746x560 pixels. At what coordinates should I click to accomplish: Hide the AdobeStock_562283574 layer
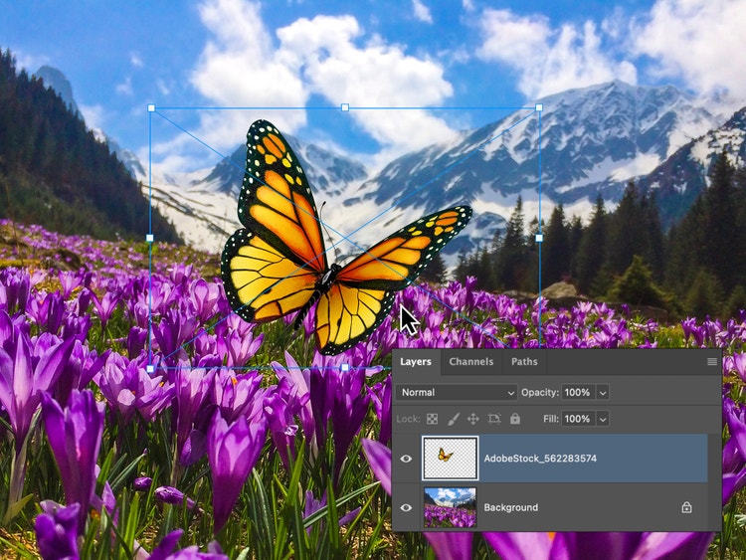(x=406, y=459)
